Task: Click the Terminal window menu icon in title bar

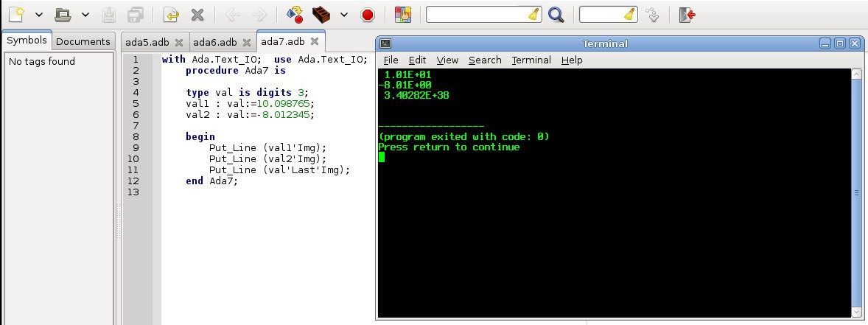Action: [x=386, y=43]
